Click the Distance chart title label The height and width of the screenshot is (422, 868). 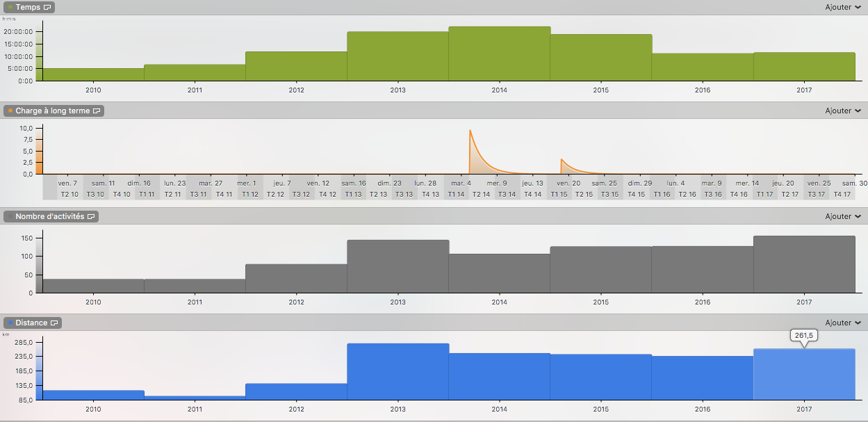pos(31,323)
